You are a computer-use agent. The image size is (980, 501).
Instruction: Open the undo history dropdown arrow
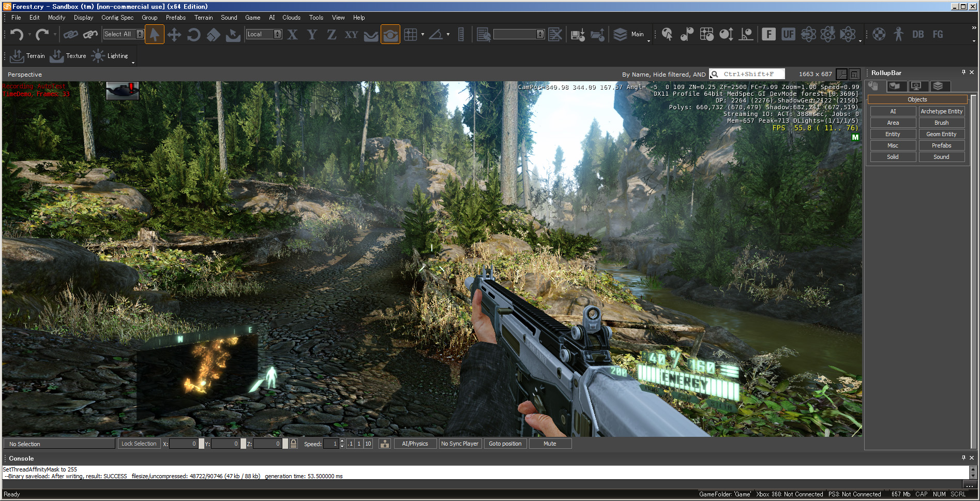coord(29,35)
